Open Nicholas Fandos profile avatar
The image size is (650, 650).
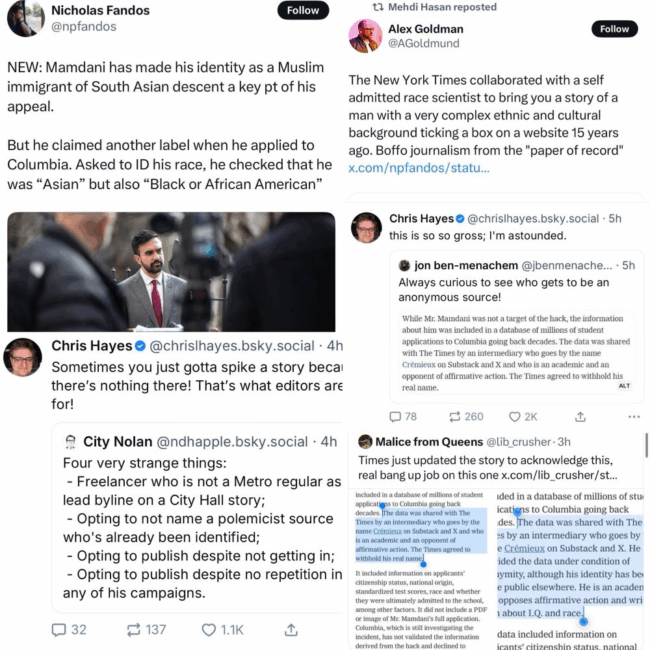point(26,18)
